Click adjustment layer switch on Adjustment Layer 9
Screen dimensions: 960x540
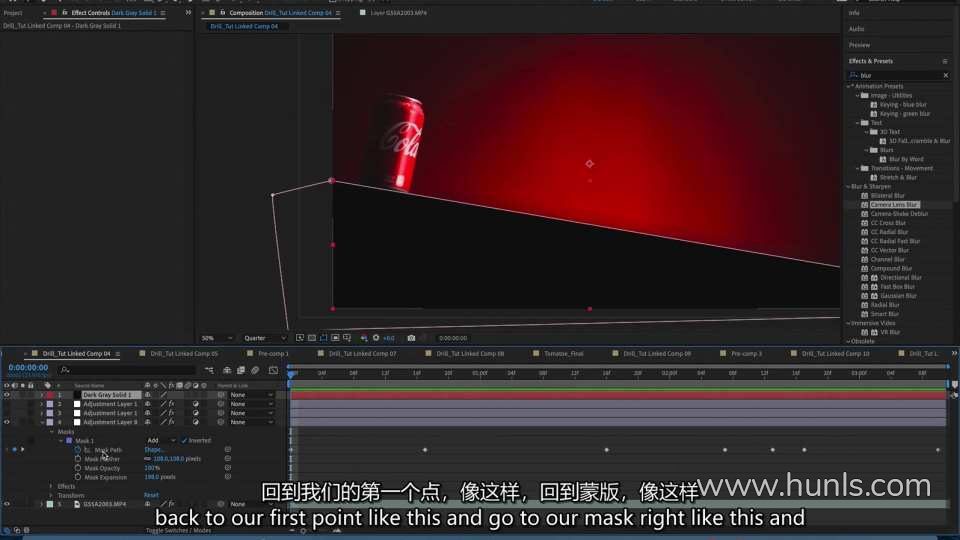(195, 422)
